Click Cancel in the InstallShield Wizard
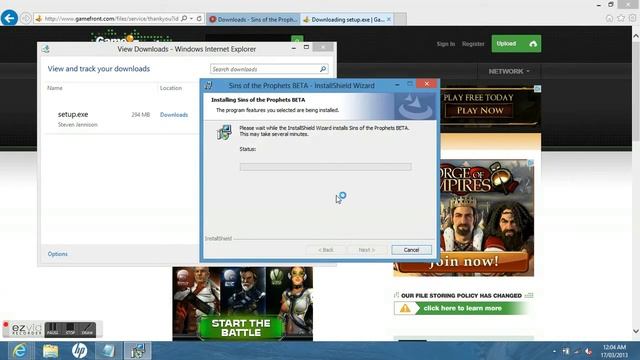This screenshot has width=640, height=360. click(411, 250)
